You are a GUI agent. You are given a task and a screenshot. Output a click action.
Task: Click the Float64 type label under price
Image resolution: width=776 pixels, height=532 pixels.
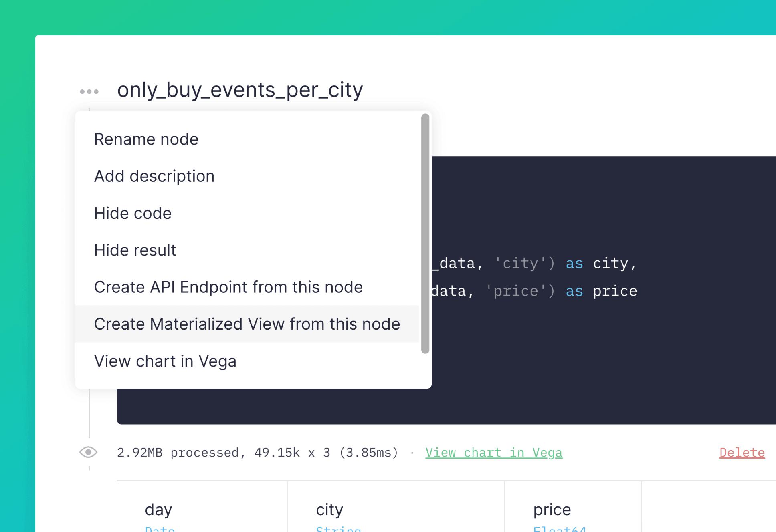click(x=560, y=529)
